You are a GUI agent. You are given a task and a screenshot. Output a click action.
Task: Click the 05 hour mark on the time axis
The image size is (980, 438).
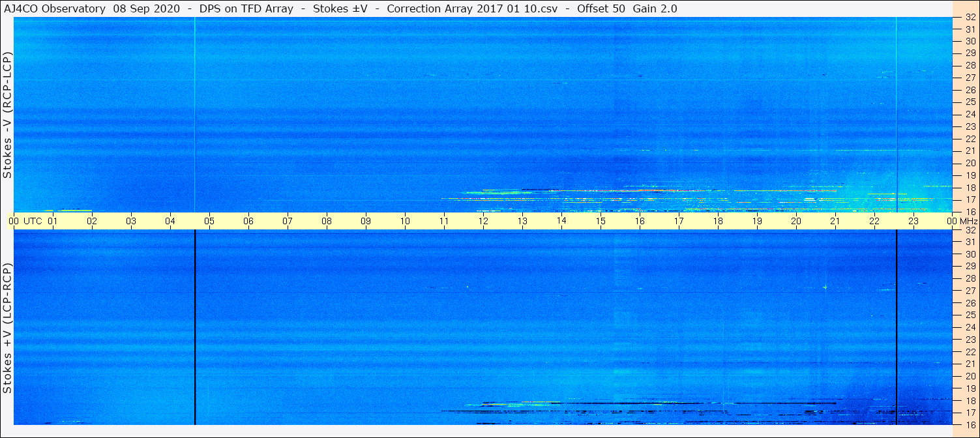click(x=209, y=221)
